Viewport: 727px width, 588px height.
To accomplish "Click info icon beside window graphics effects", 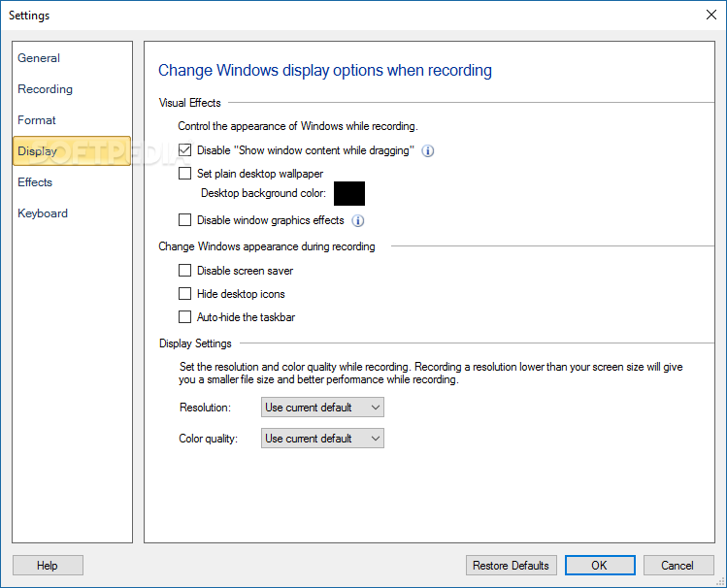I will [357, 220].
